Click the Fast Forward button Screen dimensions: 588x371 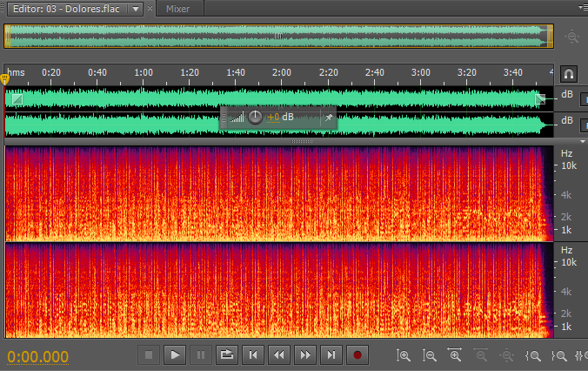(305, 355)
